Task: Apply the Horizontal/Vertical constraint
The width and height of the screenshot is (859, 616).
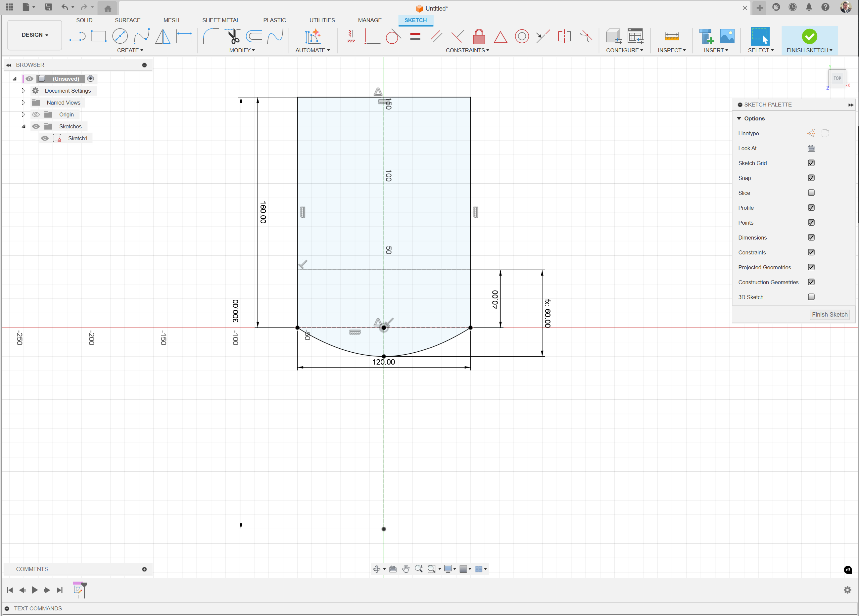Action: tap(351, 36)
